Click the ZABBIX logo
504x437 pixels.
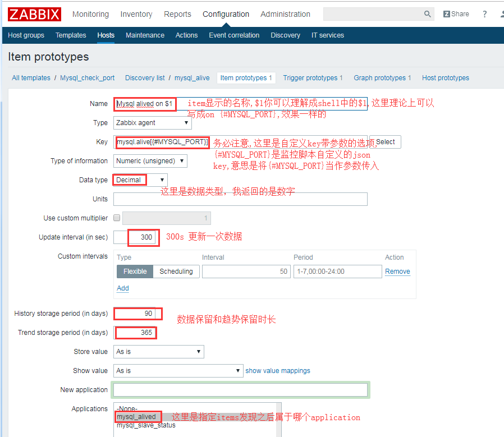tap(33, 14)
